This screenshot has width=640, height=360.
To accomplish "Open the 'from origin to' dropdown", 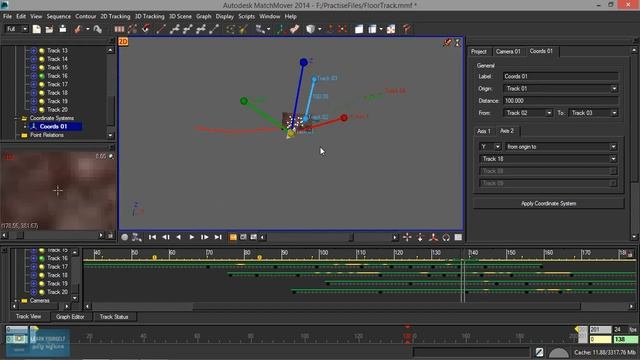I will 613,147.
